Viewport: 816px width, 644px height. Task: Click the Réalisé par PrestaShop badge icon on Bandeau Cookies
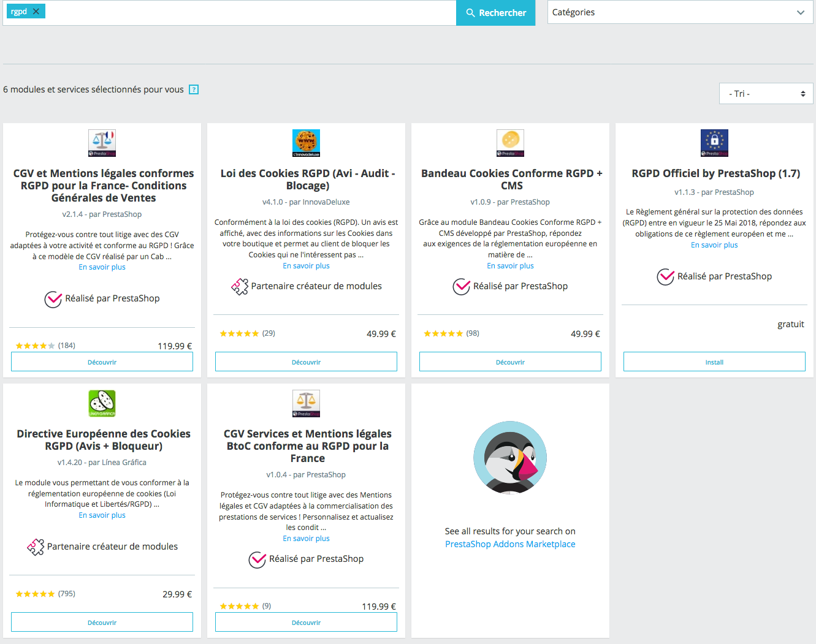tap(461, 286)
